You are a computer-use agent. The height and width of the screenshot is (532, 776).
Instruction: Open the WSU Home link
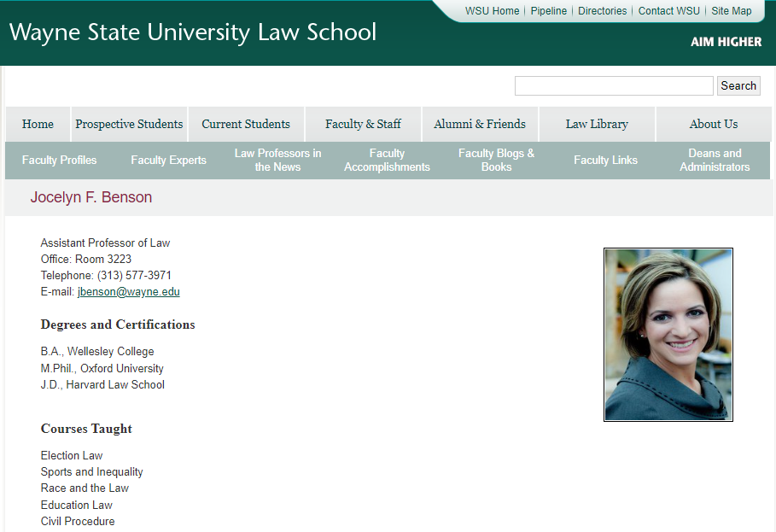click(x=492, y=11)
